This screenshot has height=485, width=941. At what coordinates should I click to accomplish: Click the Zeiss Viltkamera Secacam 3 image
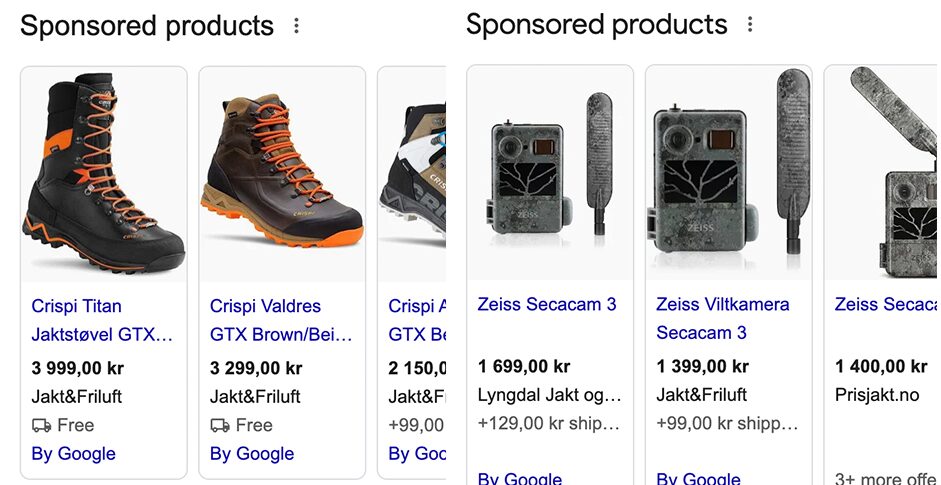click(728, 174)
